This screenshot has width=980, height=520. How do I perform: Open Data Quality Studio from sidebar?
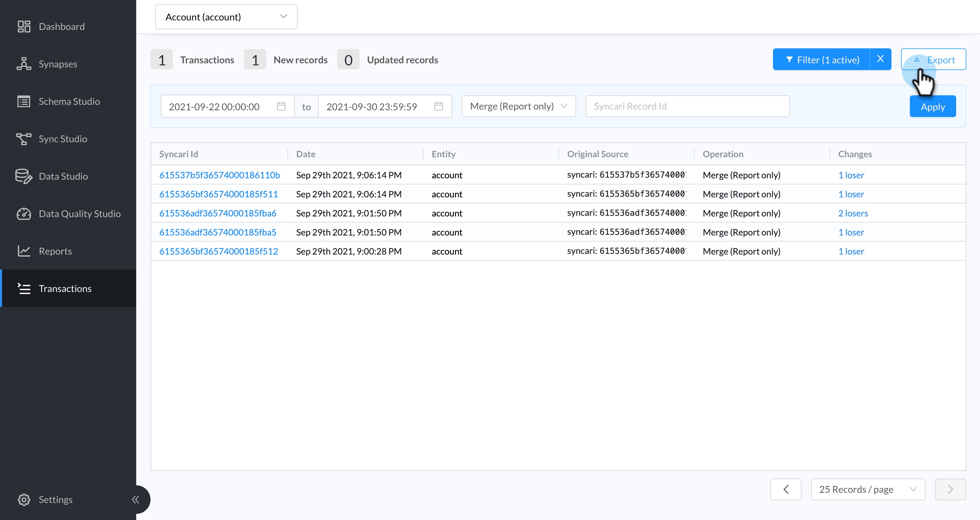[68, 214]
